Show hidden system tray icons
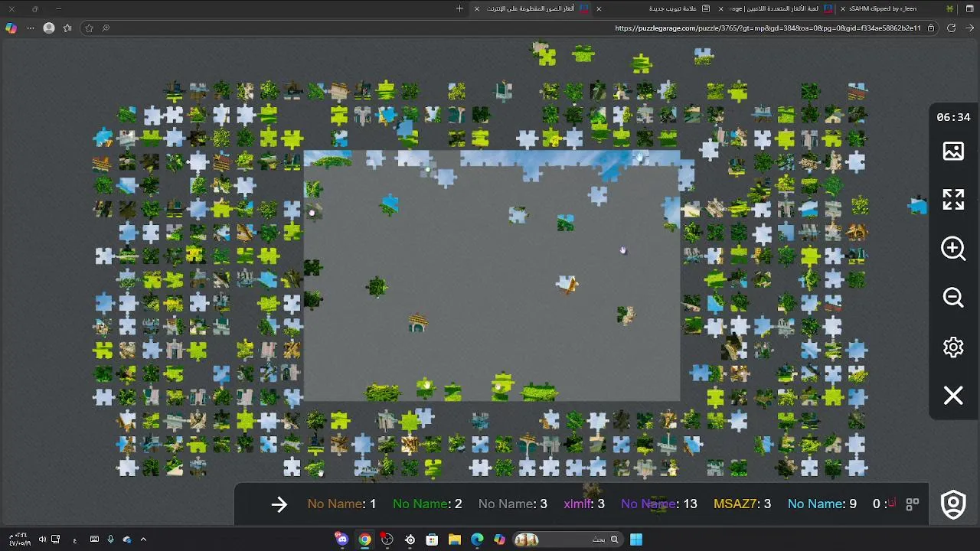This screenshot has width=980, height=551. [x=143, y=540]
